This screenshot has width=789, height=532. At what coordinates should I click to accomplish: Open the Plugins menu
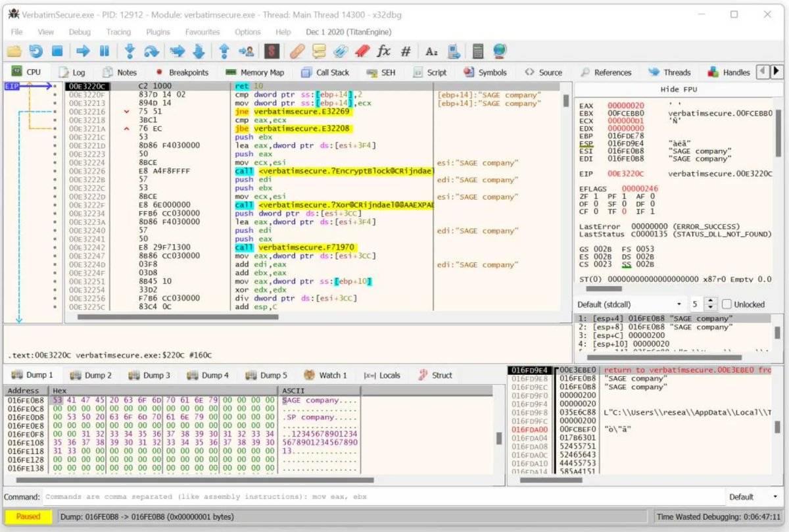pyautogui.click(x=158, y=32)
